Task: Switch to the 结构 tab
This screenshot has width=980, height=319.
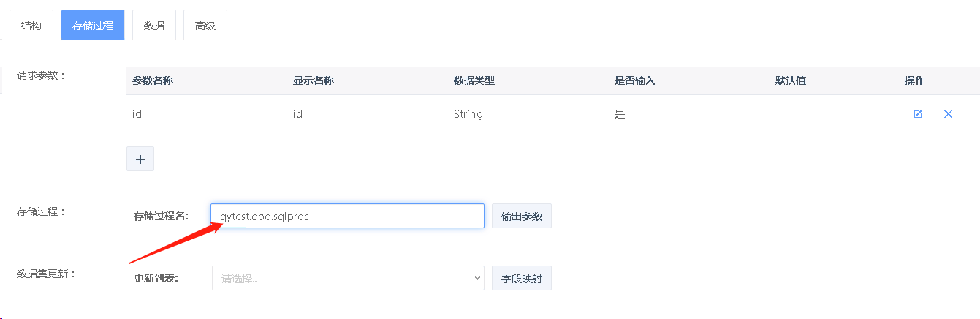Action: click(x=31, y=26)
